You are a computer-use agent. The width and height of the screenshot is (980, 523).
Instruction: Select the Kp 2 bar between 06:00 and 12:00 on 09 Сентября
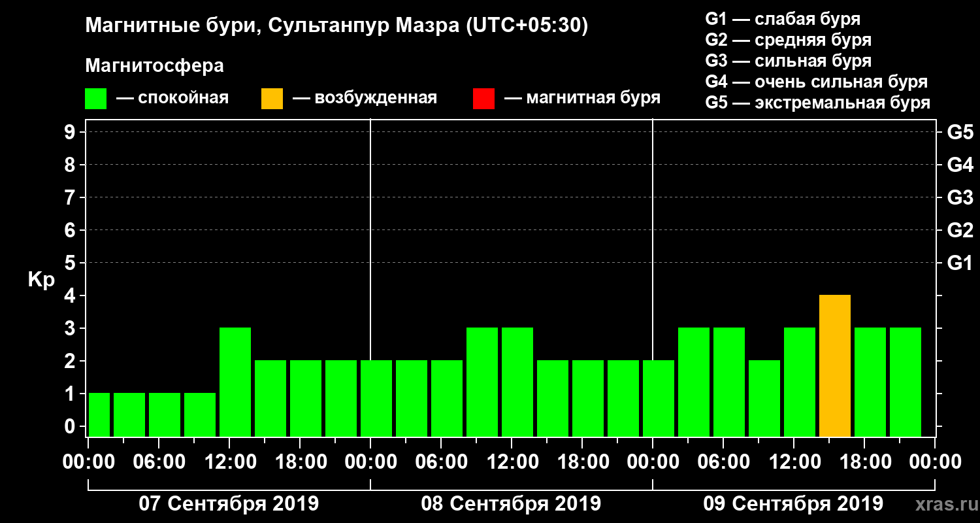(x=764, y=398)
